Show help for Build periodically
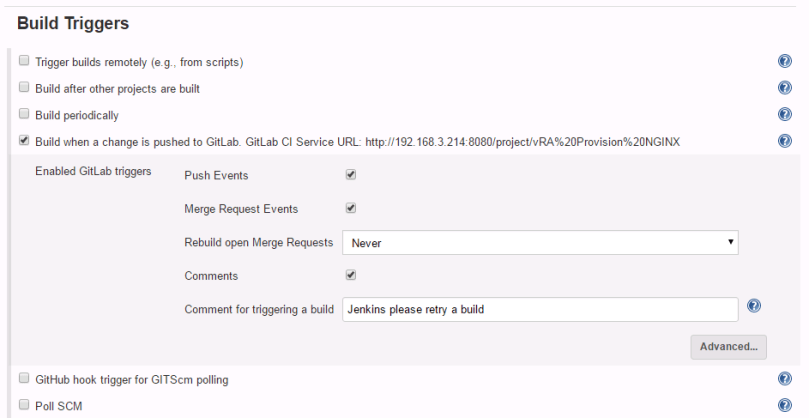 [785, 115]
